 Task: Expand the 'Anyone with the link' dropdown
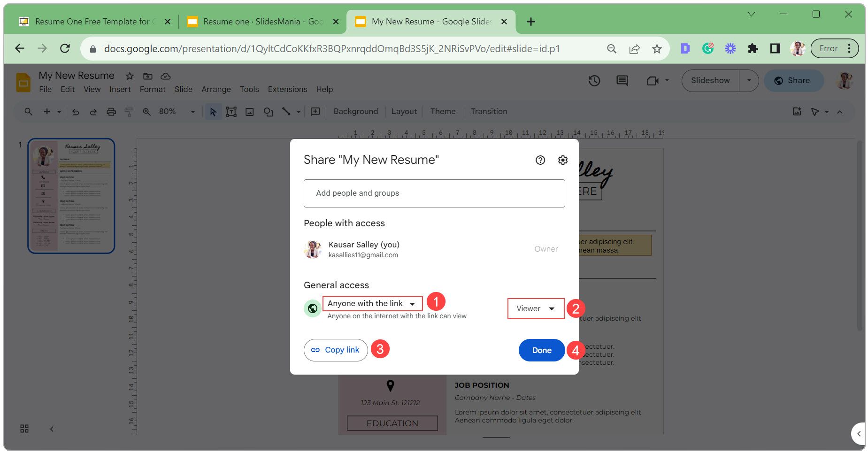point(372,304)
